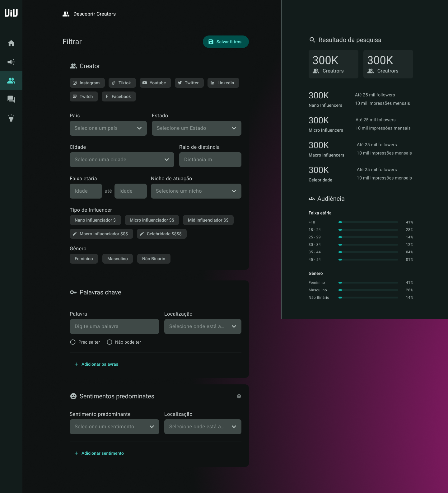Open the megaphone Campaigns sidebar icon

click(x=11, y=62)
